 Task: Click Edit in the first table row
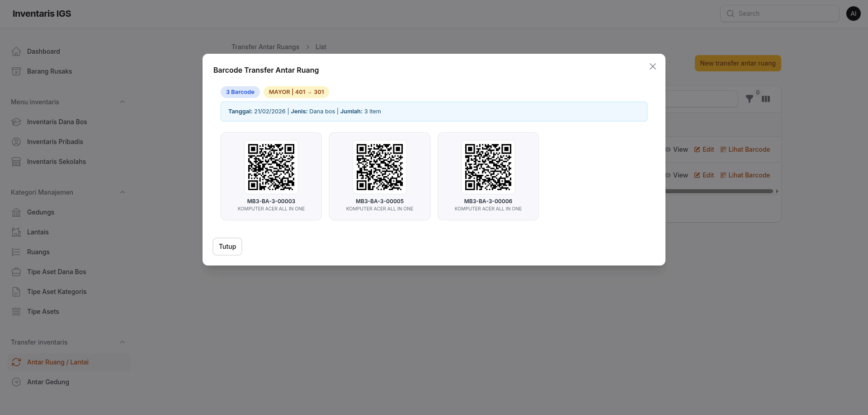pyautogui.click(x=704, y=149)
